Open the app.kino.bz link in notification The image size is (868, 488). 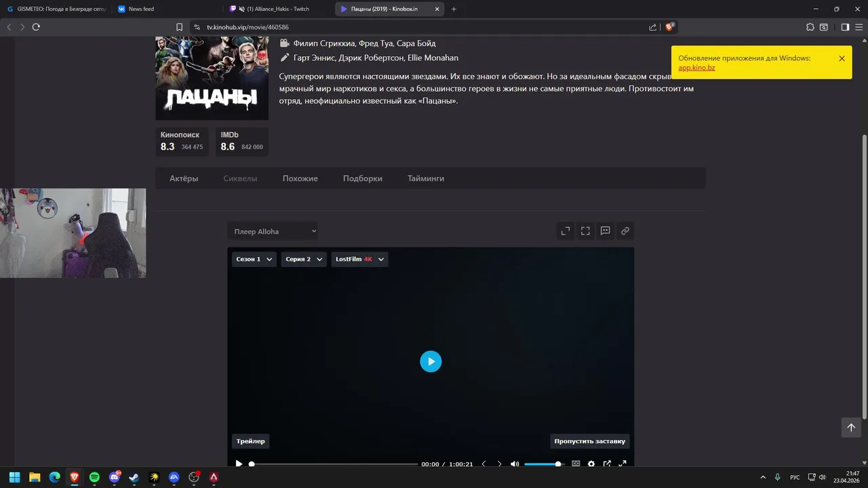tap(696, 68)
